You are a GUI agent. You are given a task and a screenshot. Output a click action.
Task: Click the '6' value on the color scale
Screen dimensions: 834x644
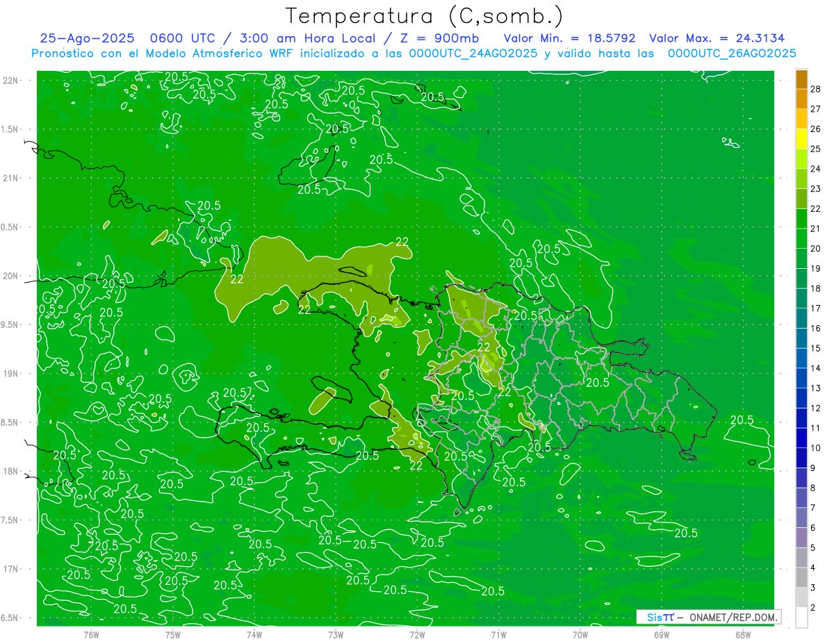pos(812,528)
